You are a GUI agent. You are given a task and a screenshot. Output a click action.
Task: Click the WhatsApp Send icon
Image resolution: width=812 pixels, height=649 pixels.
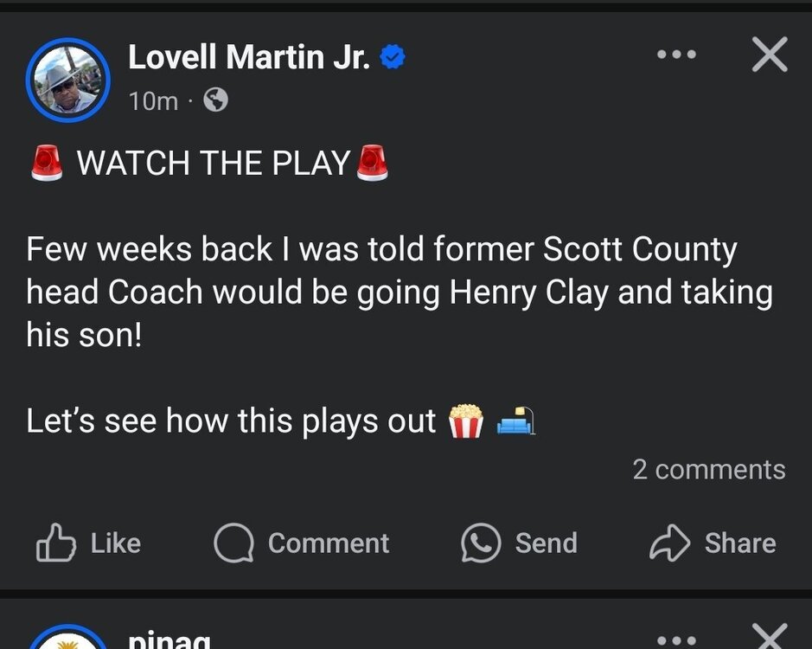click(481, 543)
